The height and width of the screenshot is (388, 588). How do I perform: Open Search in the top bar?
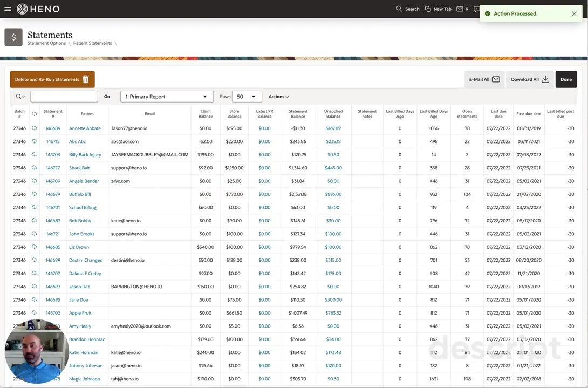(x=407, y=9)
